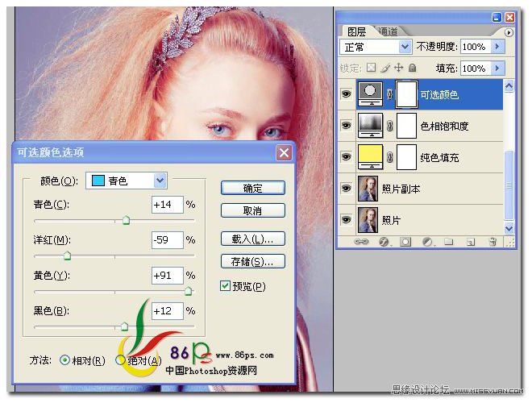Open the 不透明度 opacity slider arrow
532x403 pixels.
click(x=497, y=46)
